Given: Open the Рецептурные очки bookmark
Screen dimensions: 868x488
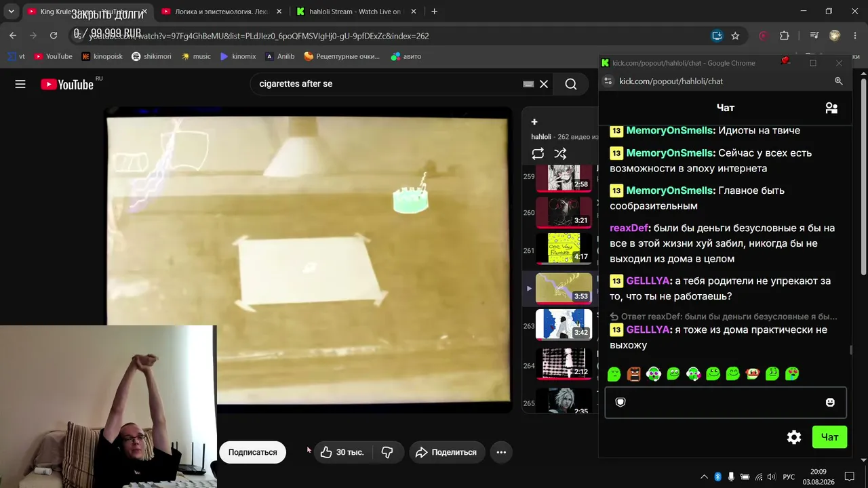Looking at the screenshot, I should (x=342, y=56).
